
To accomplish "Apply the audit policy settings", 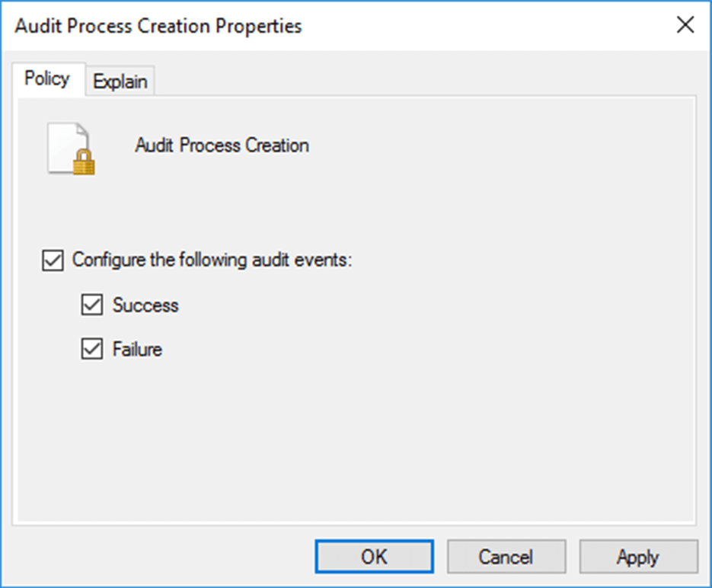I will (637, 557).
